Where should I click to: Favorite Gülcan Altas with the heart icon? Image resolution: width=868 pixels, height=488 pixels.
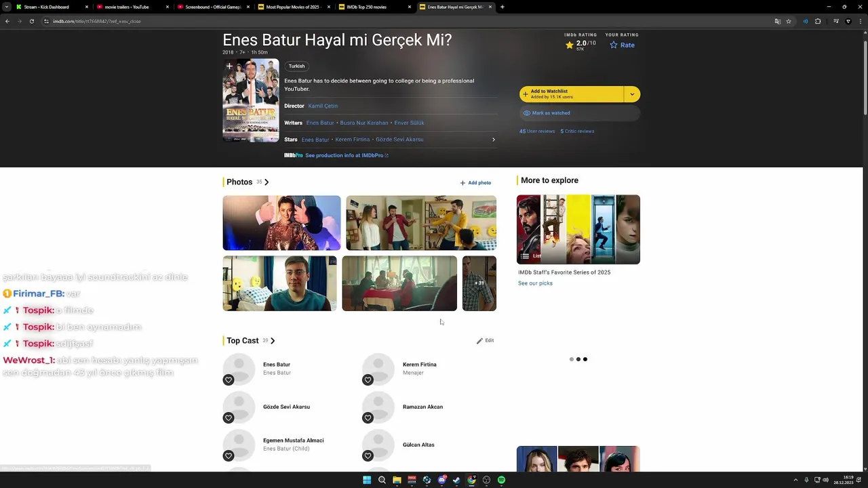(x=368, y=455)
